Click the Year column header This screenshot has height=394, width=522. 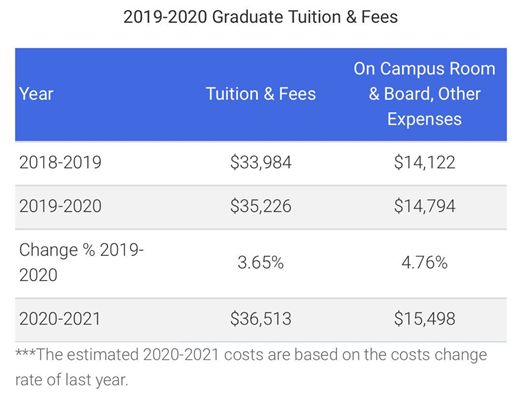tap(36, 94)
